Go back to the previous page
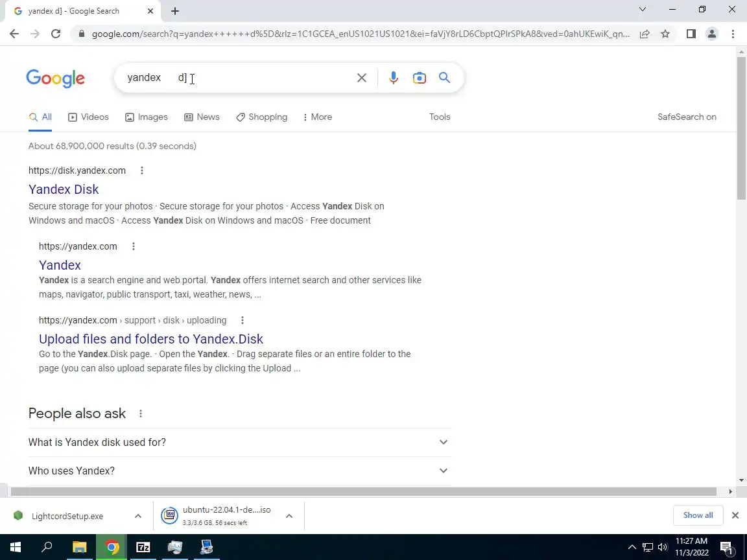The height and width of the screenshot is (560, 747). (x=14, y=34)
